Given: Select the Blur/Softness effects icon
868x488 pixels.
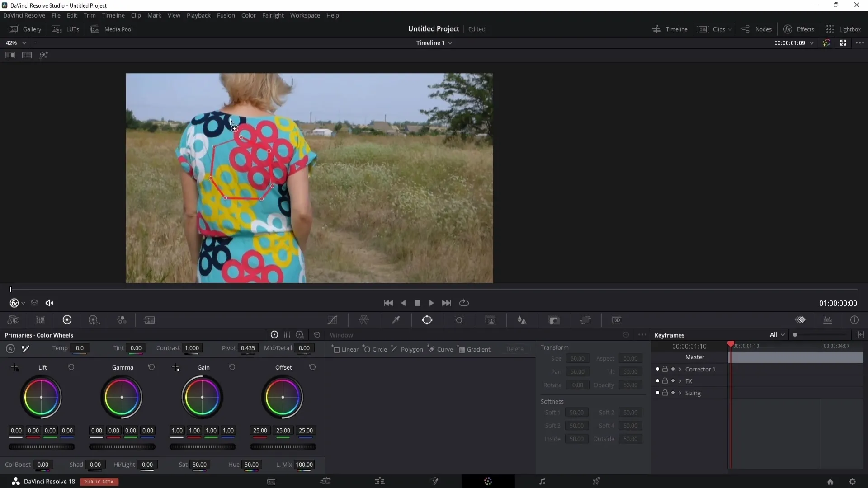Looking at the screenshot, I should click(x=523, y=320).
